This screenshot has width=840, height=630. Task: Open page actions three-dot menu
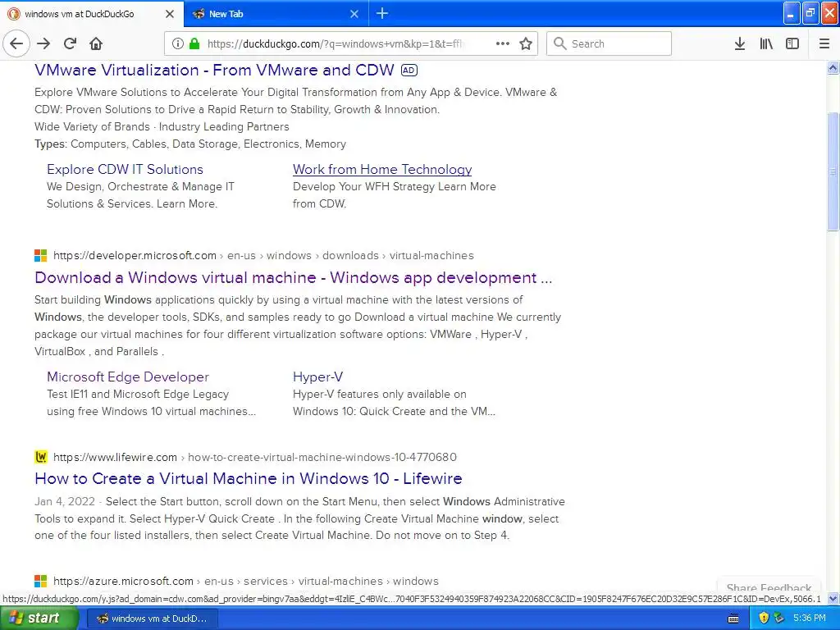pos(503,43)
